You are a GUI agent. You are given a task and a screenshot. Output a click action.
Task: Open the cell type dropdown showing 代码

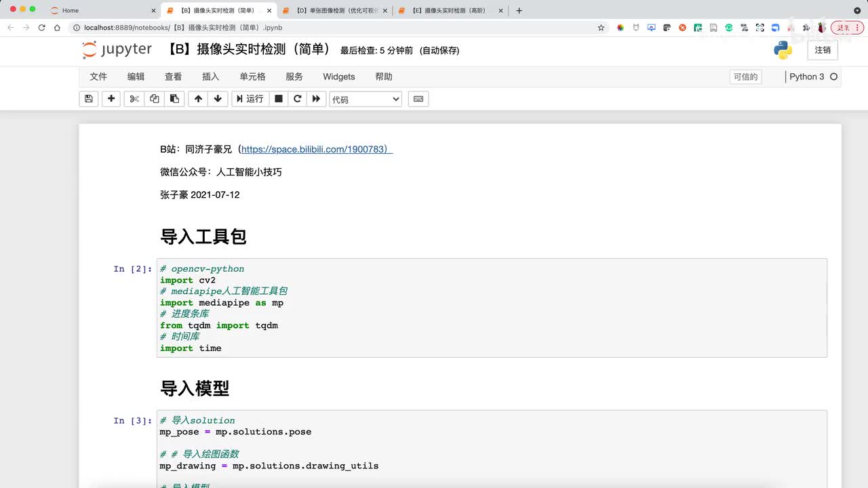pos(366,99)
